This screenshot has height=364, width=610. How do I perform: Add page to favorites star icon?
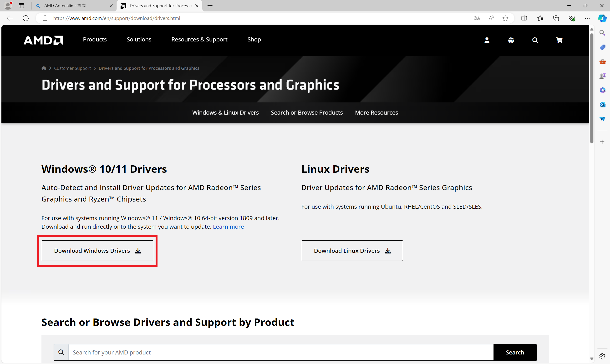[x=505, y=18]
